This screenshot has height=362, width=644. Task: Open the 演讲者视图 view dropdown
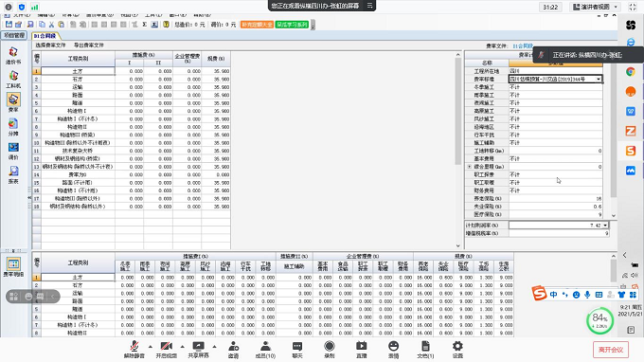pos(595,7)
